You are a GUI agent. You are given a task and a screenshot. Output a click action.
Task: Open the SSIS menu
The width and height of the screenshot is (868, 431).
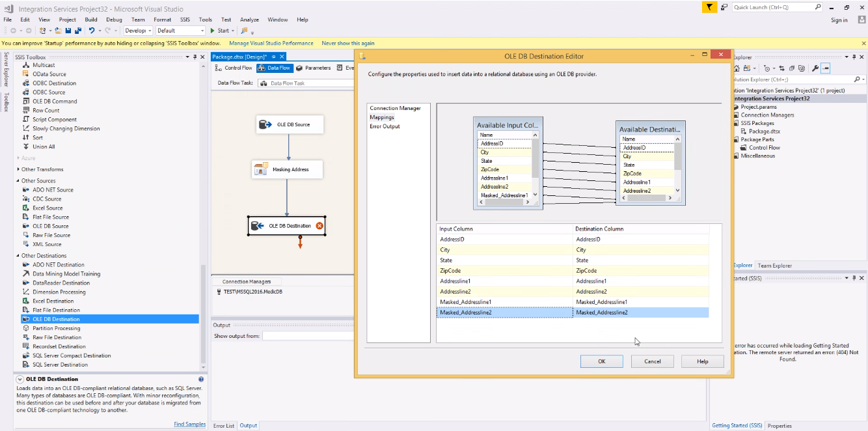click(185, 20)
